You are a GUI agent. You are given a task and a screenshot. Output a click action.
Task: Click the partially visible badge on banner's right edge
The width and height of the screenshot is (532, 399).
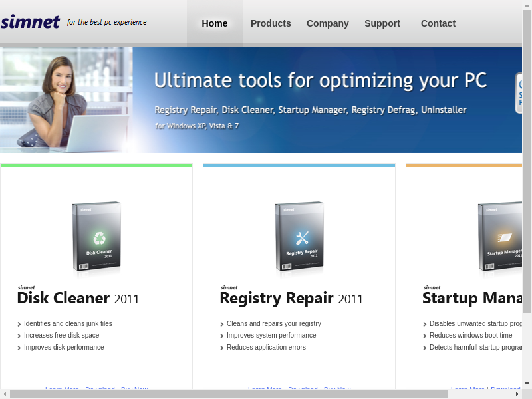point(519,93)
